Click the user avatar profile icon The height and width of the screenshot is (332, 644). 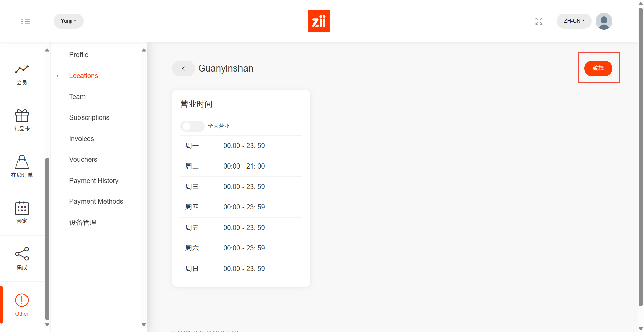pyautogui.click(x=604, y=21)
